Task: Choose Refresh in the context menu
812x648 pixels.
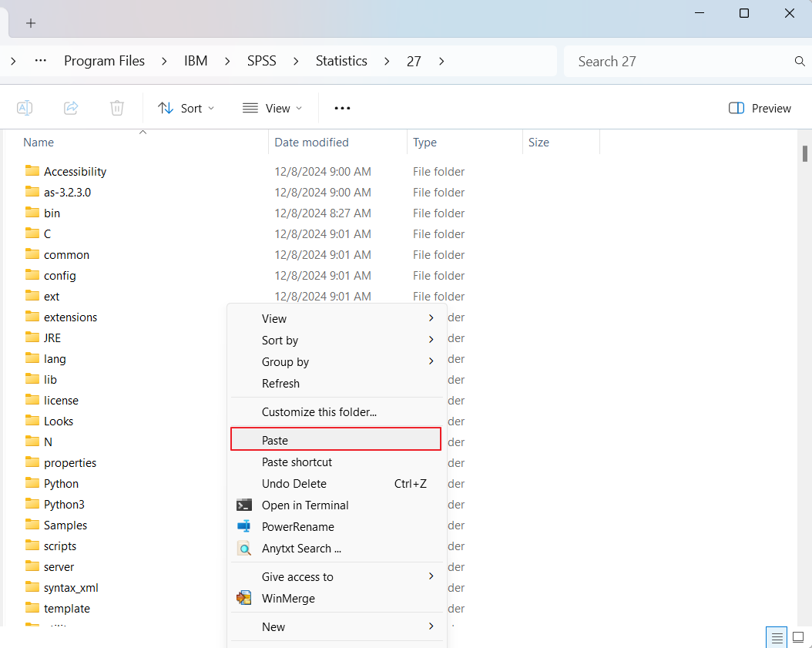Action: point(280,383)
